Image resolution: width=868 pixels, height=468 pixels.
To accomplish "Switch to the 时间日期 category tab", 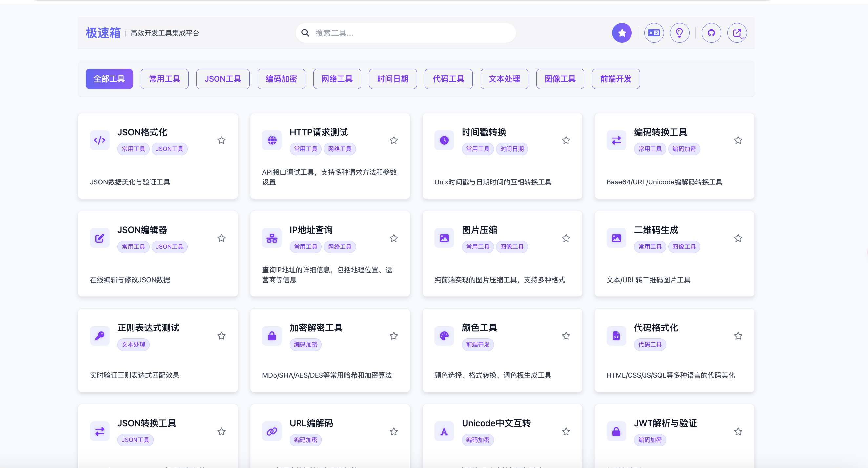I will (393, 79).
